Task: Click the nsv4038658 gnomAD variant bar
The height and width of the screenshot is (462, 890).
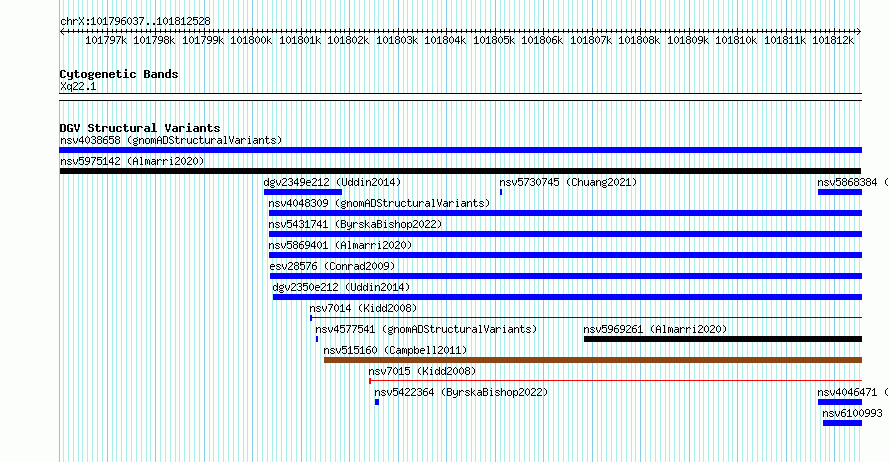Action: click(460, 150)
